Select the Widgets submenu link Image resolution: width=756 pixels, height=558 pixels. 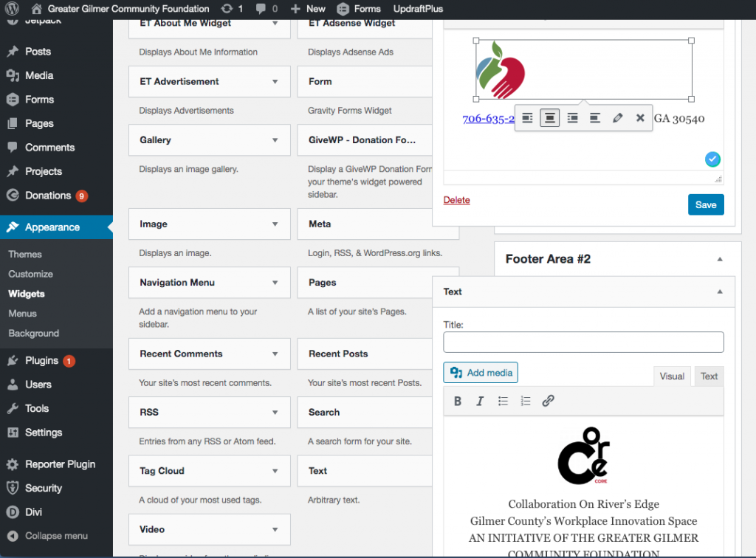27,294
